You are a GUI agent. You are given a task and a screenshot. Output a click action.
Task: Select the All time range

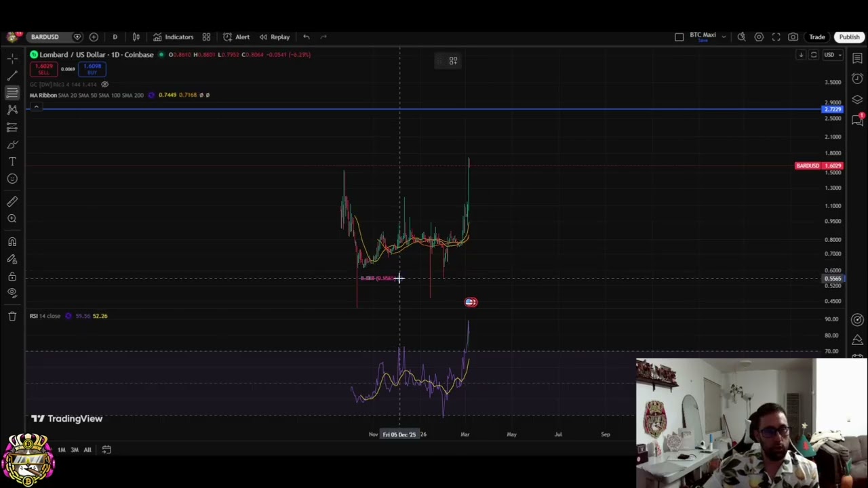tap(87, 450)
